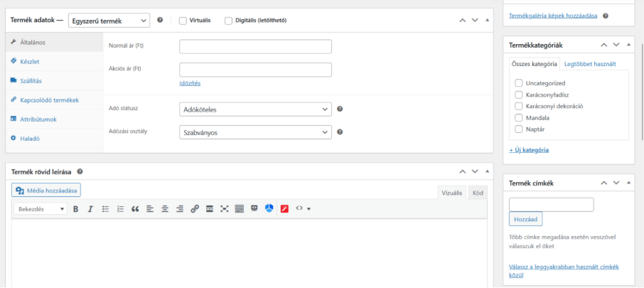Click the Média hozzáadása button
Image resolution: width=644 pixels, height=288 pixels.
(x=46, y=190)
